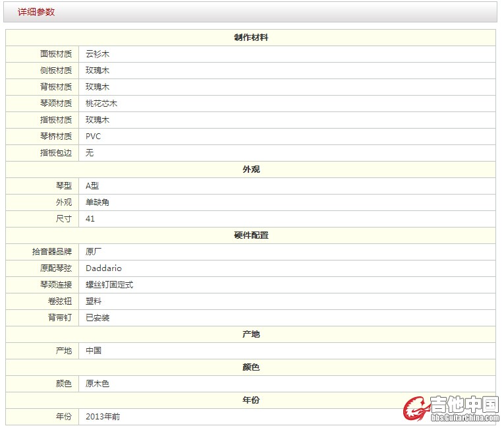
Task: Click the 面板材质 label
Action: coord(56,54)
